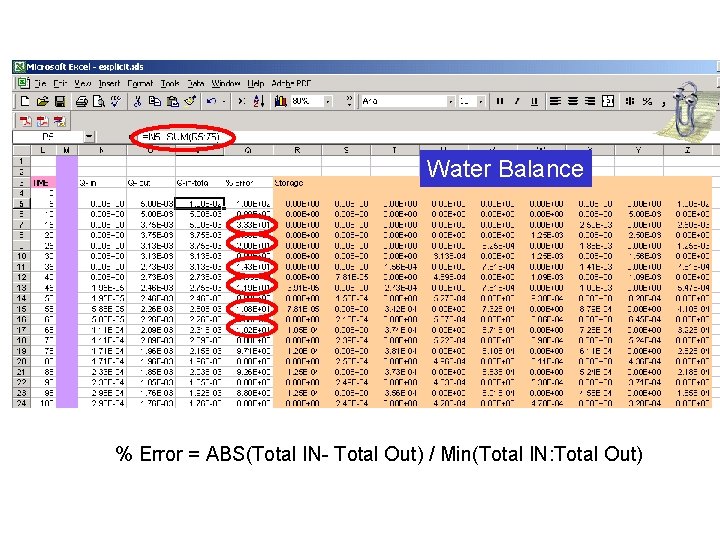Select row 10 header

(x=21, y=256)
